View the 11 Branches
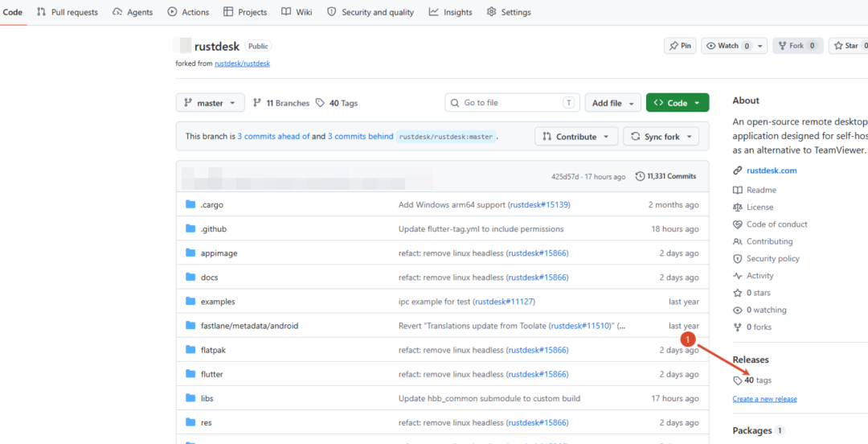This screenshot has height=444, width=868. click(280, 103)
